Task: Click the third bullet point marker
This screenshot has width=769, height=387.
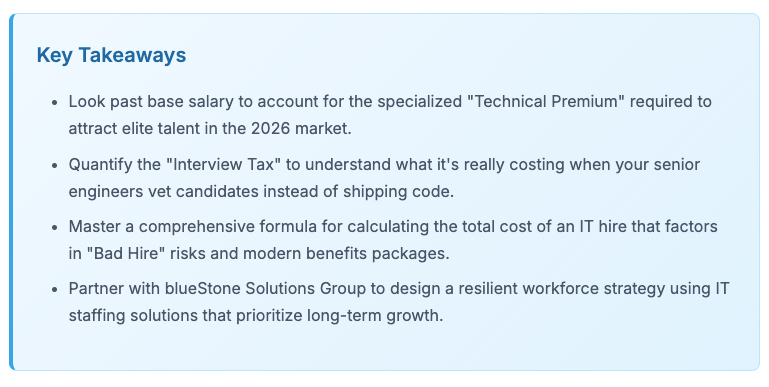Action: (55, 228)
